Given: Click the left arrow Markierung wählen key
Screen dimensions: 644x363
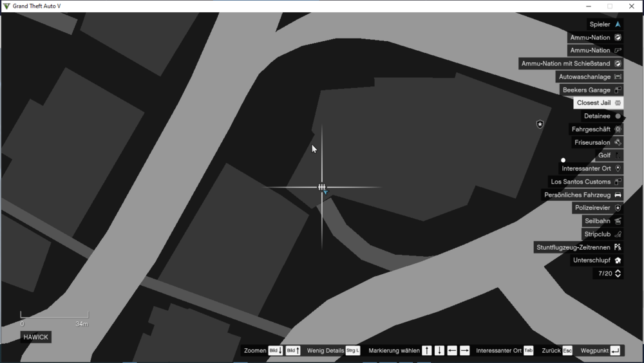Looking at the screenshot, I should point(452,351).
